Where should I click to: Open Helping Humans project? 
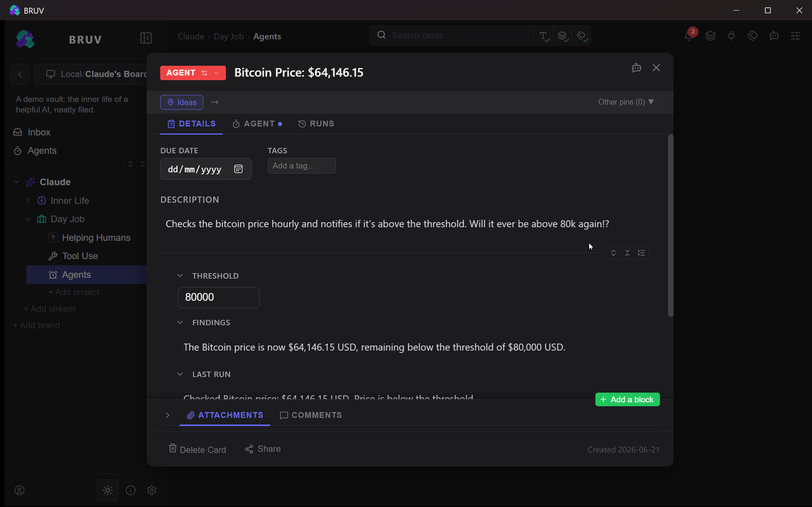[96, 238]
